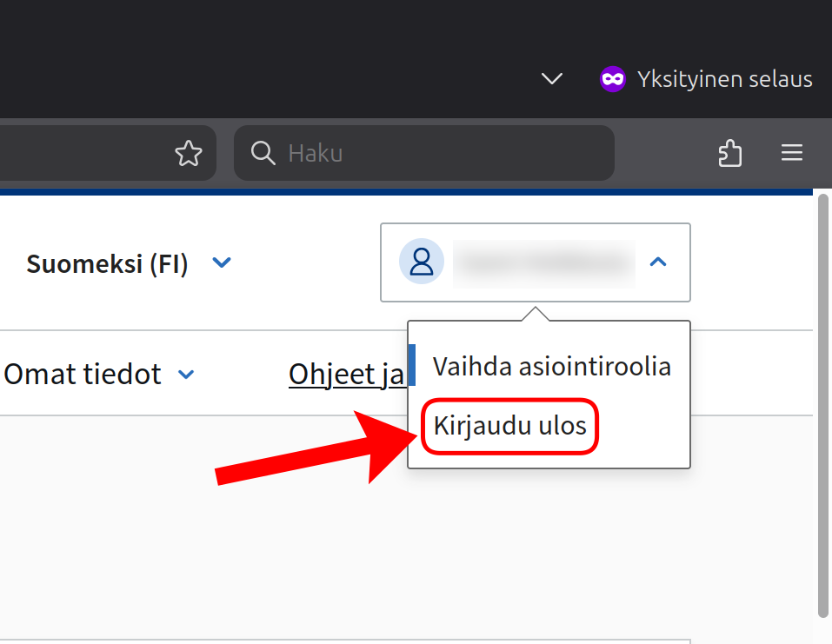The height and width of the screenshot is (644, 832).
Task: Click the user avatar profile icon
Action: click(x=422, y=262)
